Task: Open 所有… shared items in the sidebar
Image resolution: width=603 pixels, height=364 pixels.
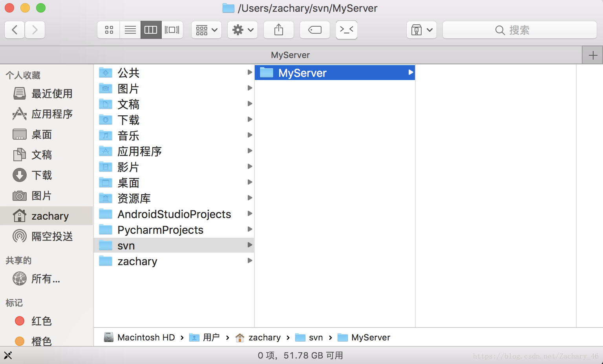Action: [x=46, y=278]
